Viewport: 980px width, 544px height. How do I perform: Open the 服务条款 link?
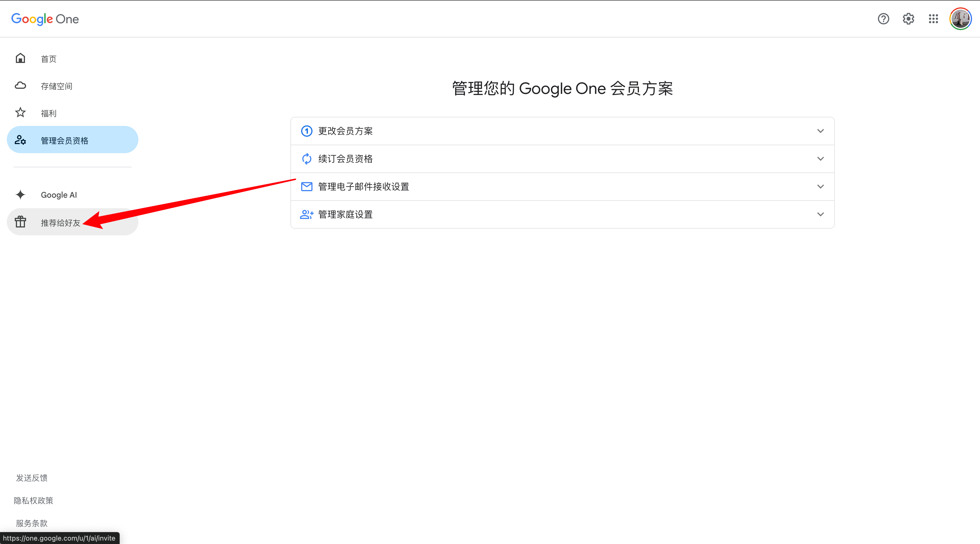[x=31, y=523]
